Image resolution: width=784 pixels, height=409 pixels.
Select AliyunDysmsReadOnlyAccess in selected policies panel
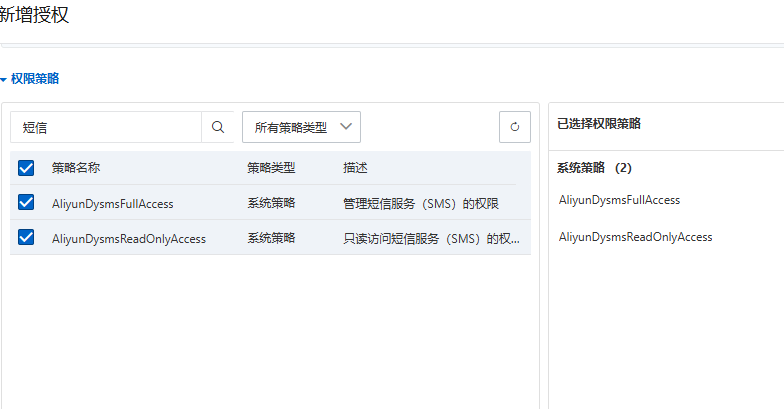point(635,237)
